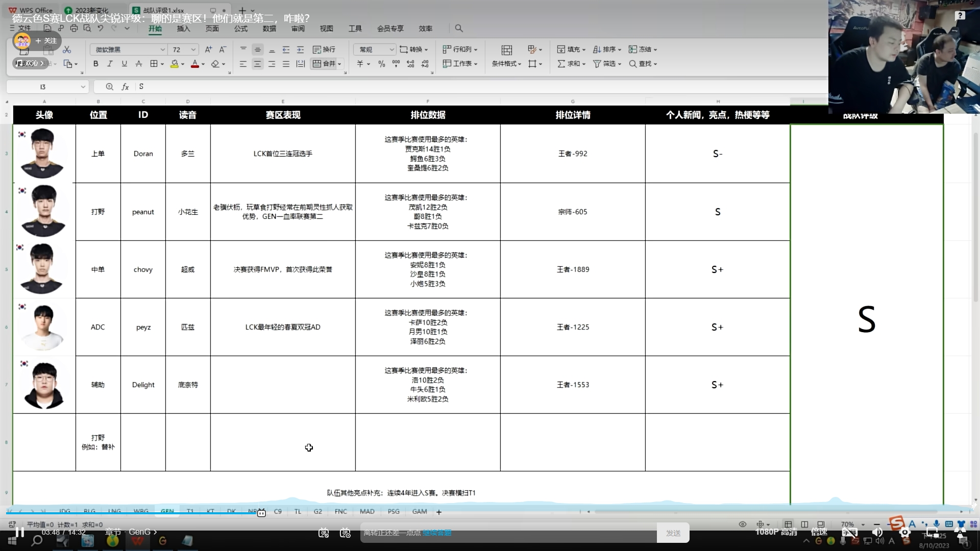This screenshot has width=980, height=551.
Task: Switch to the FNC sheet tab
Action: pyautogui.click(x=341, y=512)
